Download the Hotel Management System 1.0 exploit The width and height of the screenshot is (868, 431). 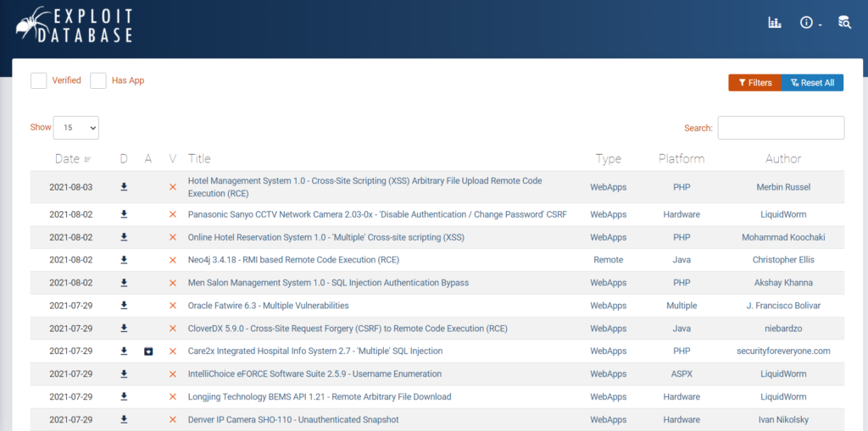tap(124, 187)
